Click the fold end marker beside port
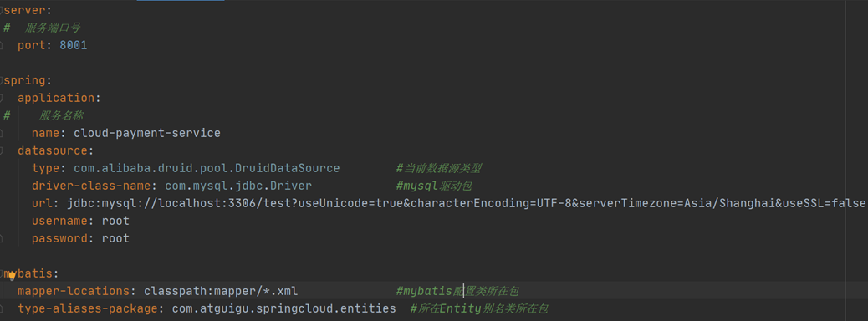The width and height of the screenshot is (868, 321). pyautogui.click(x=2, y=45)
